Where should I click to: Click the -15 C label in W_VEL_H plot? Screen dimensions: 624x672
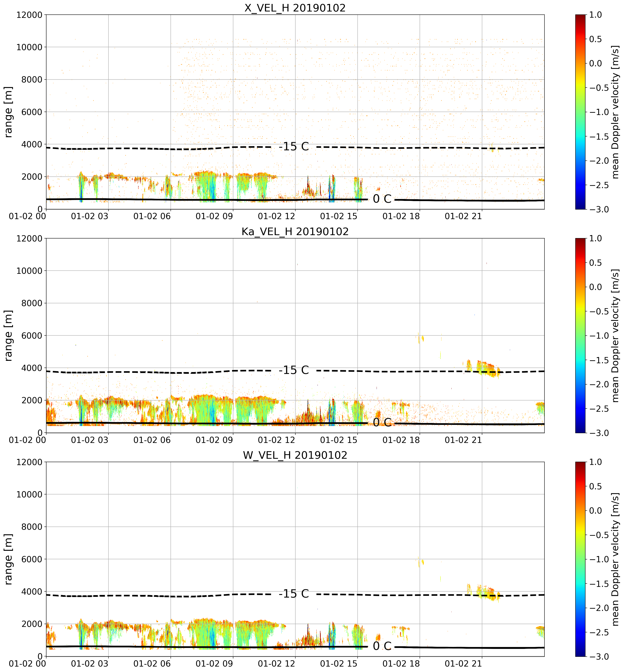click(x=294, y=594)
